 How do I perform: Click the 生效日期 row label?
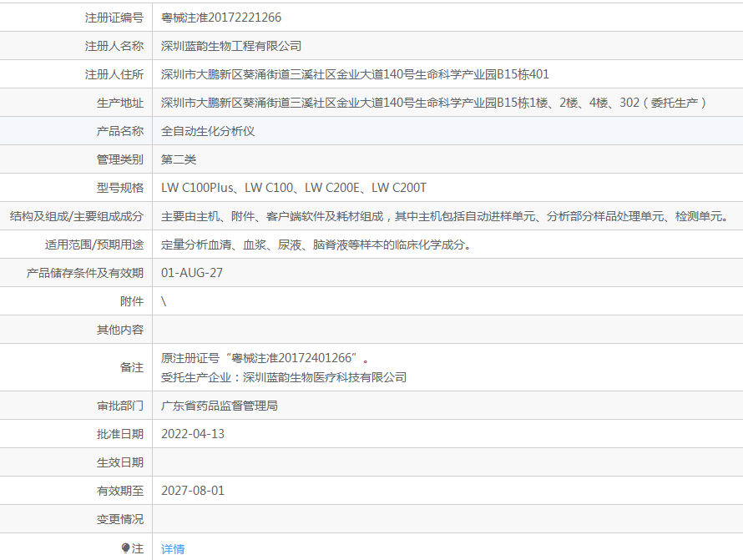pyautogui.click(x=120, y=463)
